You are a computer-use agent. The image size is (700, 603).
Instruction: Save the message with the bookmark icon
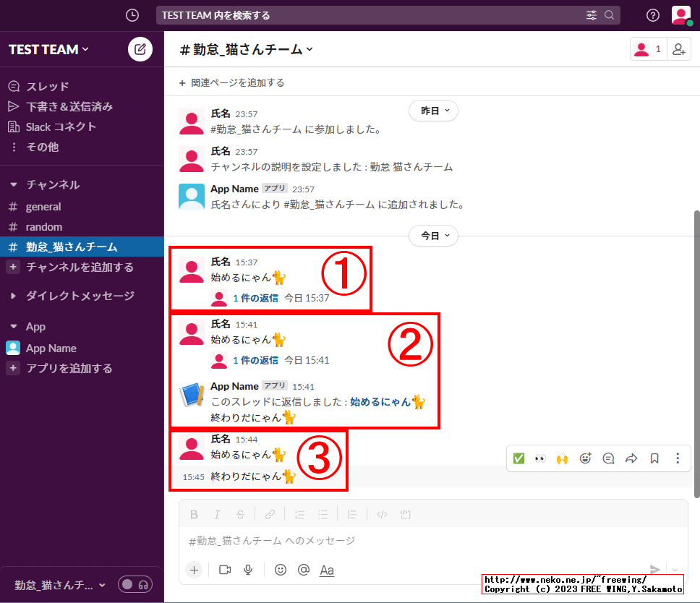pyautogui.click(x=655, y=458)
